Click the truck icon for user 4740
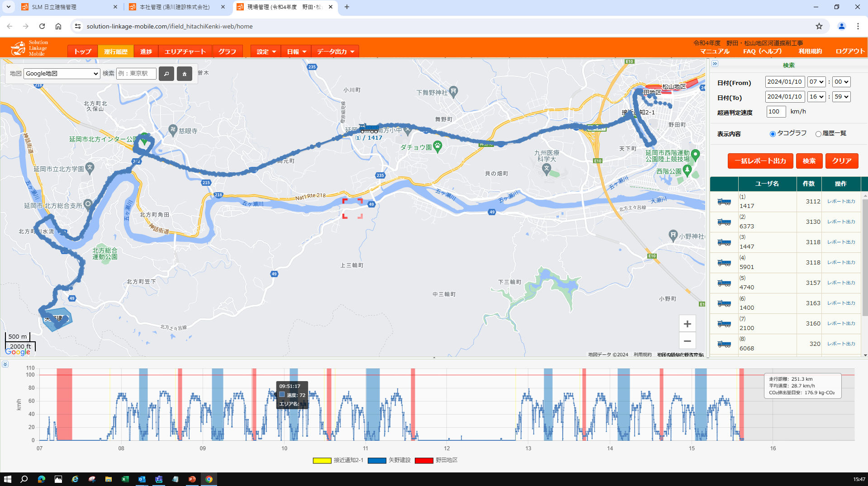 click(x=724, y=283)
